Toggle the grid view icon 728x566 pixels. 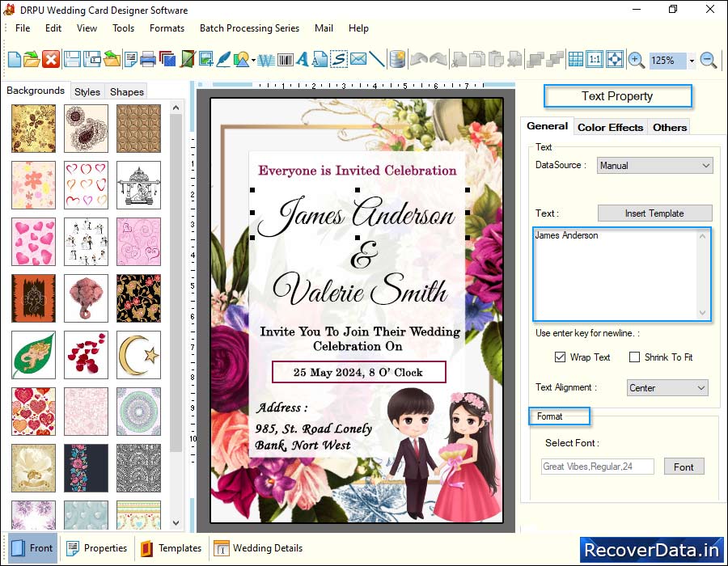(576, 59)
